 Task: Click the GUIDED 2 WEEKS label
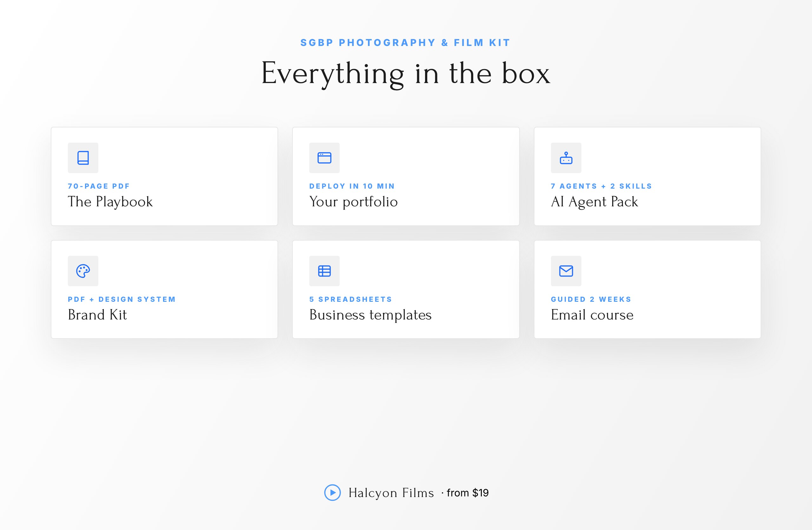coord(591,300)
